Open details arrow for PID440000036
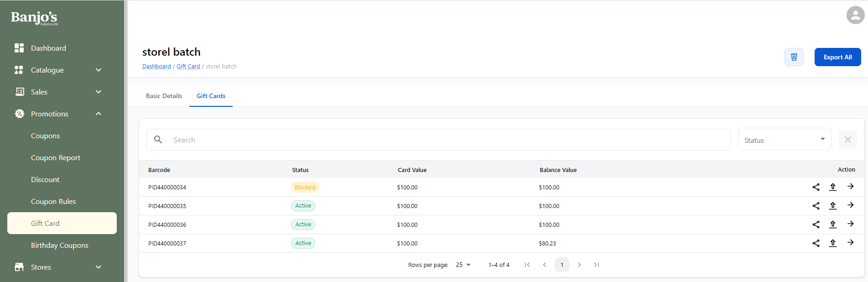Viewport: 868px width, 282px height. [850, 224]
